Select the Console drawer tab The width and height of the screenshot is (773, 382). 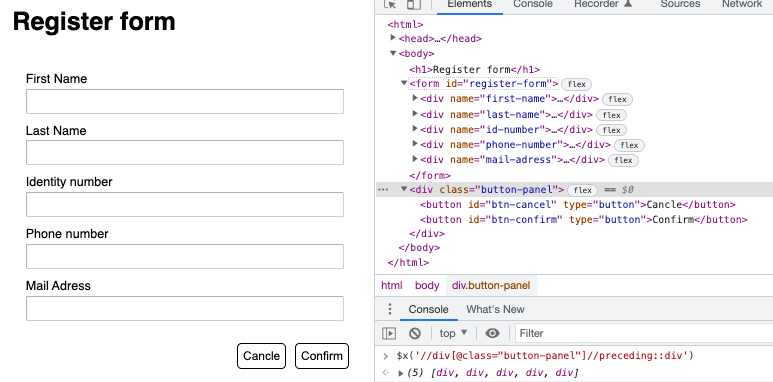428,310
